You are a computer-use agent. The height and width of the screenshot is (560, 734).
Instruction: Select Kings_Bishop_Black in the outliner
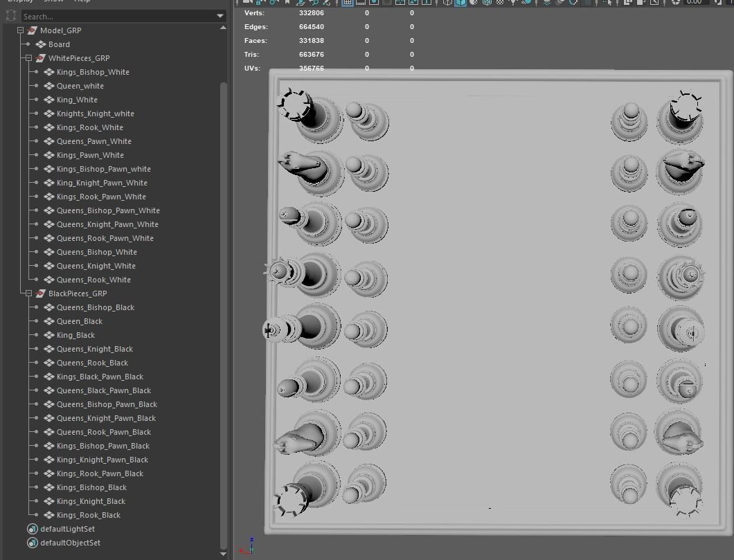coord(91,487)
